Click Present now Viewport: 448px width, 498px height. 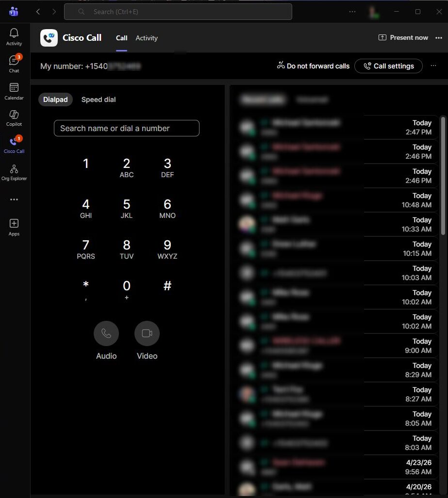click(x=403, y=37)
